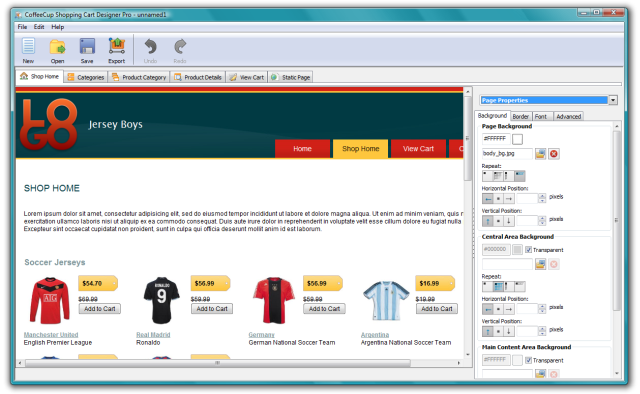The height and width of the screenshot is (394, 640).
Task: Click the body_bg.jpg image filename field
Action: point(507,154)
